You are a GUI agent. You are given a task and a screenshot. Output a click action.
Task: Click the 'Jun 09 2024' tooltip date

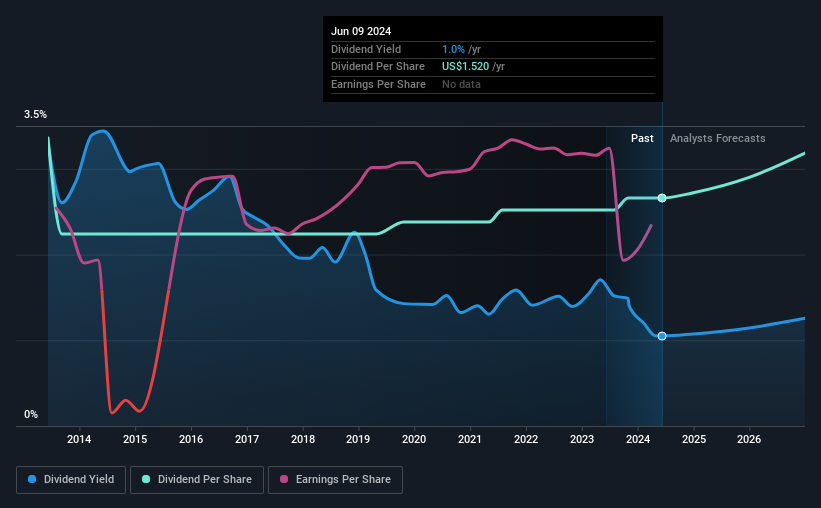(x=361, y=31)
